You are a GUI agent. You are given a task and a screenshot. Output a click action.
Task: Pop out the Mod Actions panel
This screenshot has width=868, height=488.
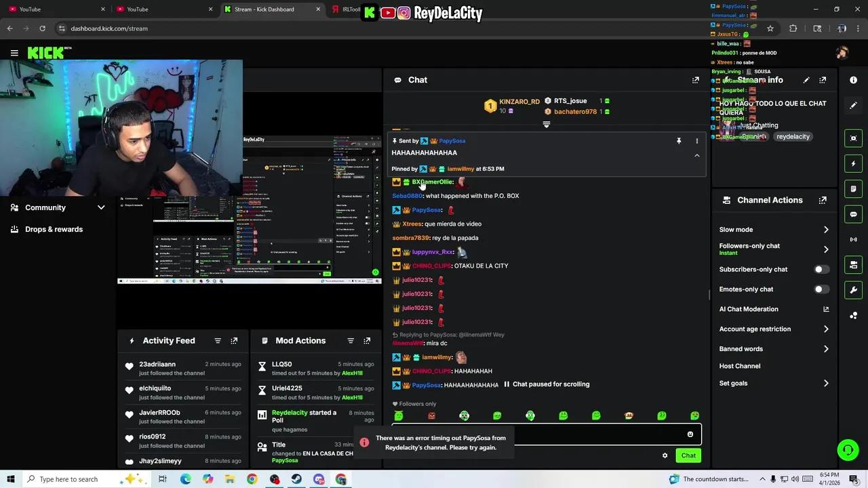click(x=367, y=341)
